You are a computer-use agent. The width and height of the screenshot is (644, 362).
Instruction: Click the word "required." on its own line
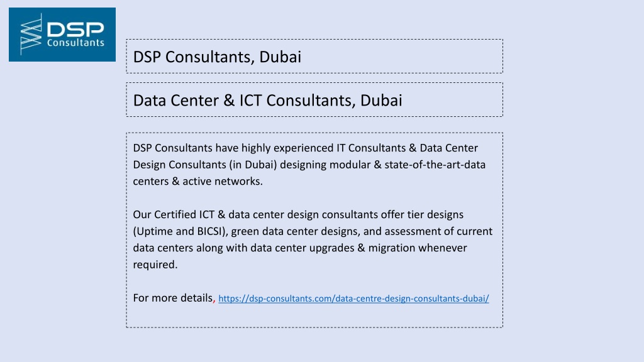coord(155,265)
